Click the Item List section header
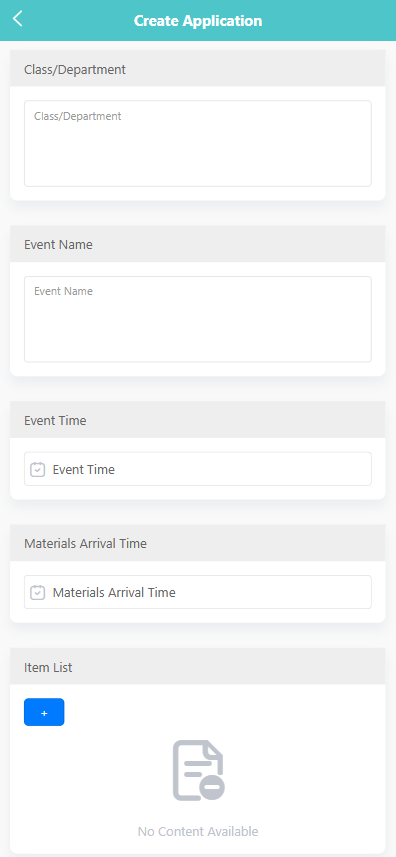The height and width of the screenshot is (857, 396). pos(198,667)
